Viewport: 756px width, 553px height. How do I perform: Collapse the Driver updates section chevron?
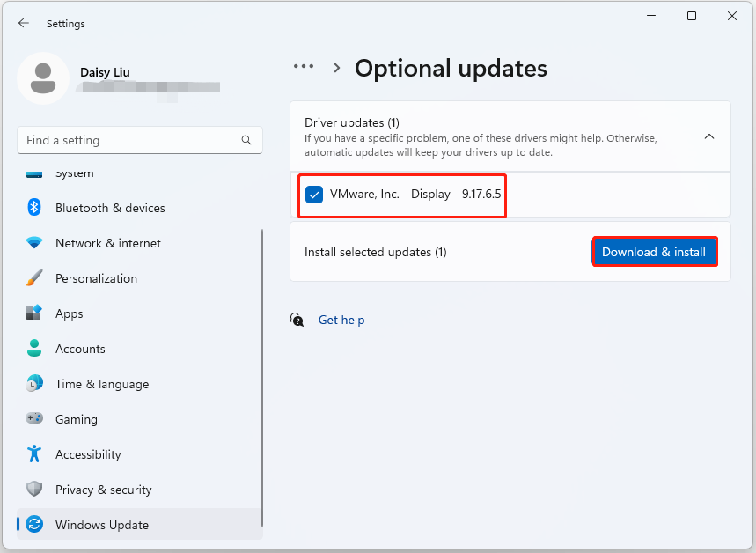pos(708,136)
